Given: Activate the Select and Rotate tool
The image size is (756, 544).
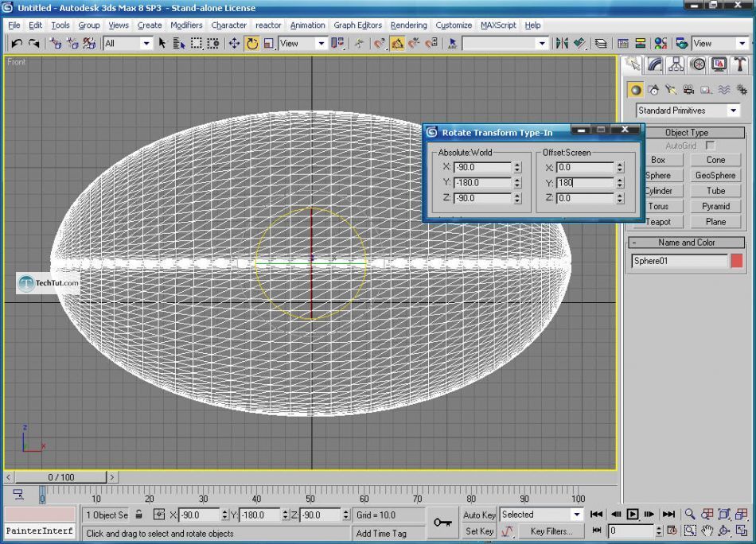Looking at the screenshot, I should point(251,44).
